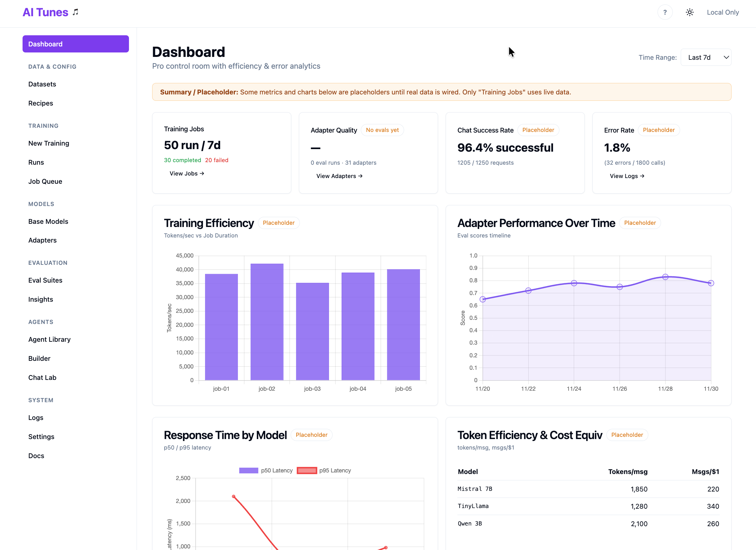This screenshot has width=756, height=550.
Task: Click the job-03 bar in Training Efficiency
Action: pyautogui.click(x=312, y=332)
